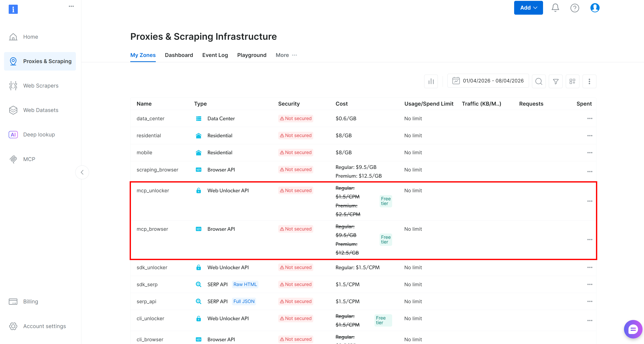This screenshot has width=644, height=344.
Task: Collapse the left sidebar
Action: [x=82, y=172]
